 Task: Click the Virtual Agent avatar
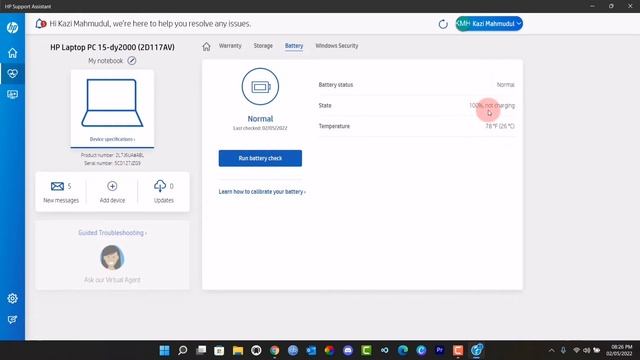(x=112, y=258)
